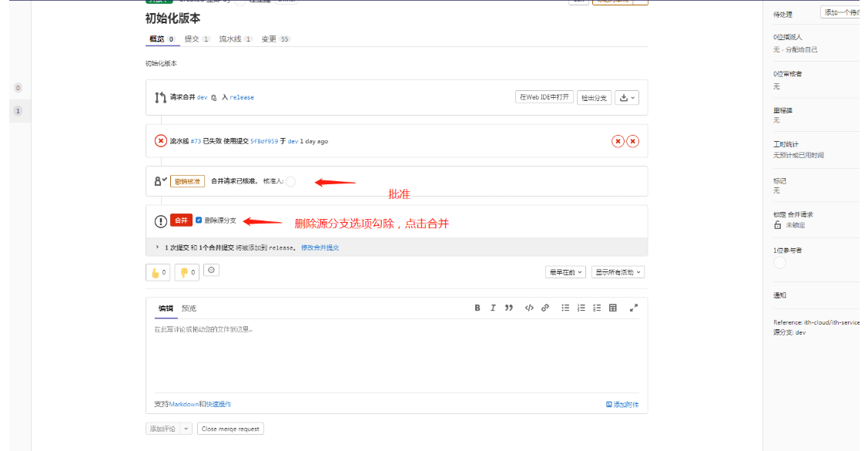This screenshot has width=868, height=451.
Task: Enter full screen mode in comment editor
Action: point(634,308)
